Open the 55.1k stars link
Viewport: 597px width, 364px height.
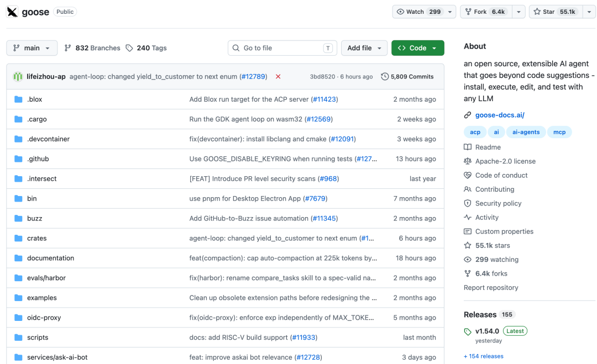pos(493,245)
